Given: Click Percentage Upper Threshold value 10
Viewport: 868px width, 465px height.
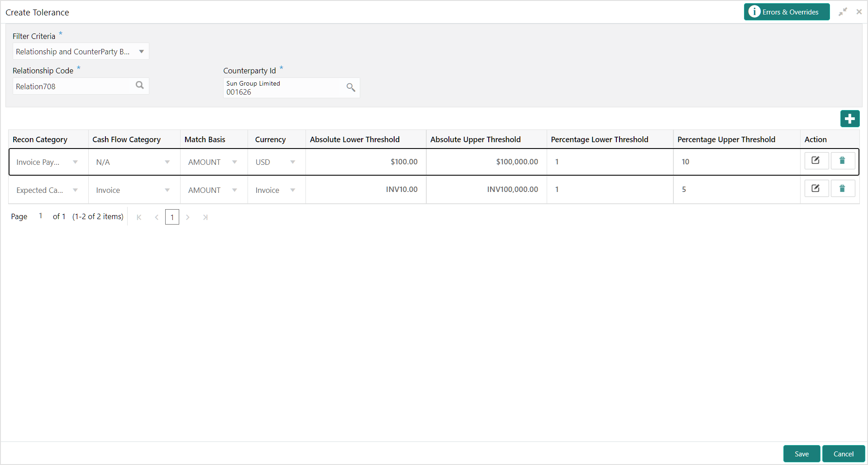Looking at the screenshot, I should coord(737,162).
